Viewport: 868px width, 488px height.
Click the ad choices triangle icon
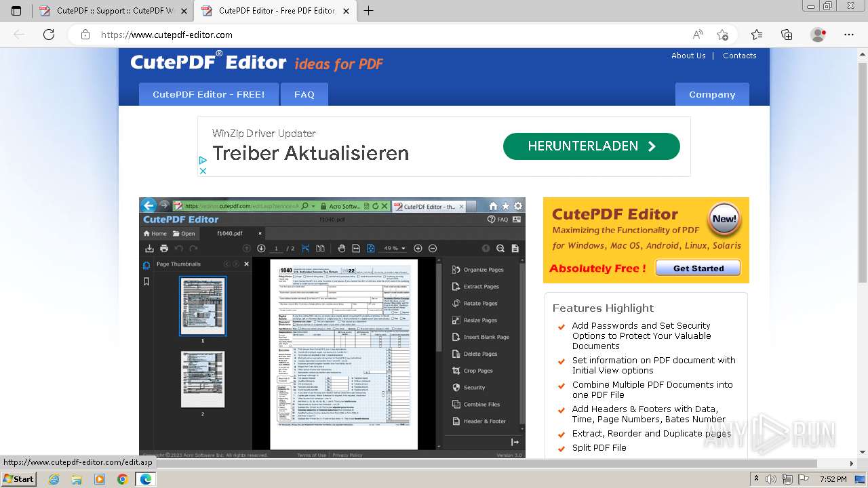(x=203, y=161)
